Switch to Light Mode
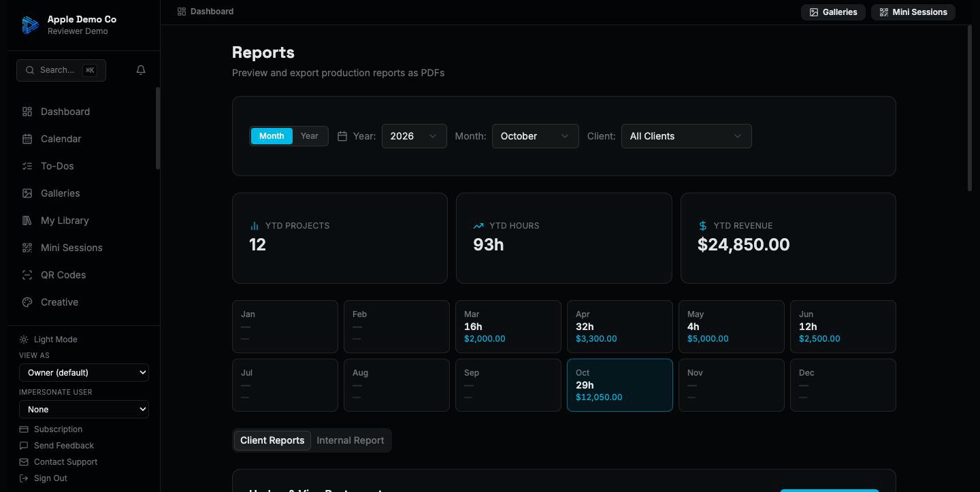The width and height of the screenshot is (980, 492). 49,340
